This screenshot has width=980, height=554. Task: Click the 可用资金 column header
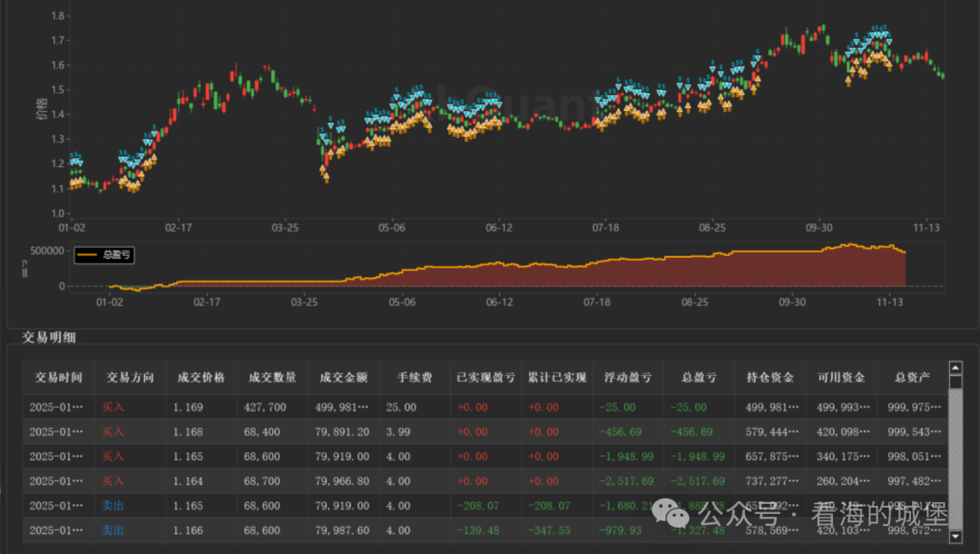[842, 378]
